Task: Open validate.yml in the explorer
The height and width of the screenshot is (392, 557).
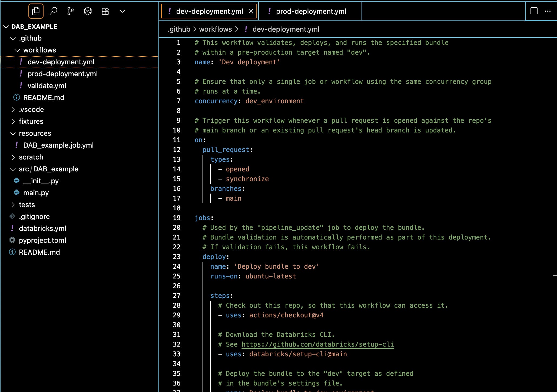Action: (47, 86)
